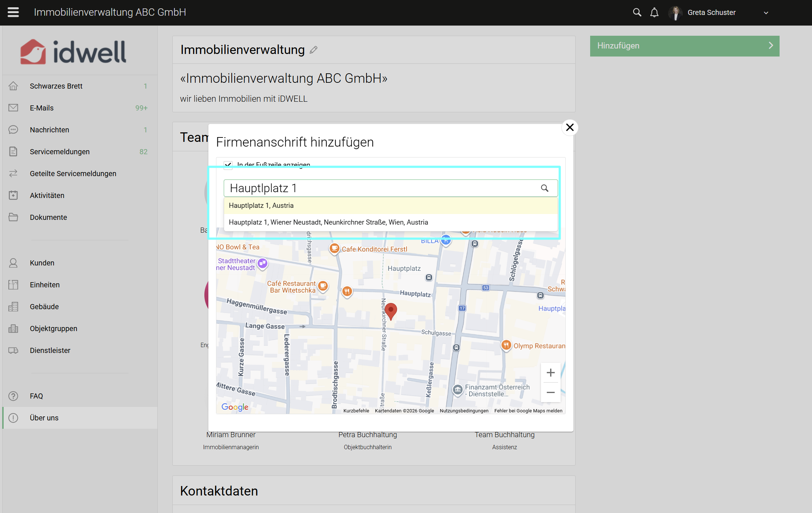The image size is (812, 513).
Task: Click 'Fehler bei Google Maps melden' link
Action: 528,411
